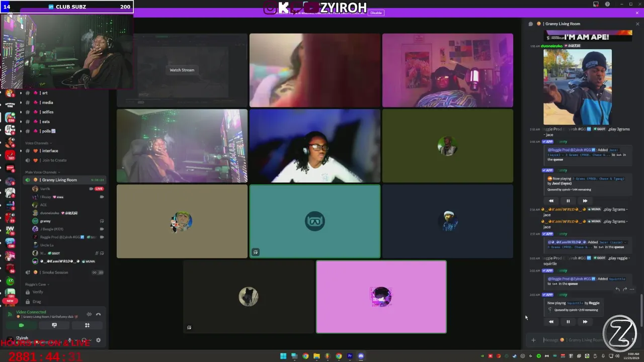The height and width of the screenshot is (362, 644).
Task: Skip forward on Squirttle track controls
Action: click(x=585, y=322)
